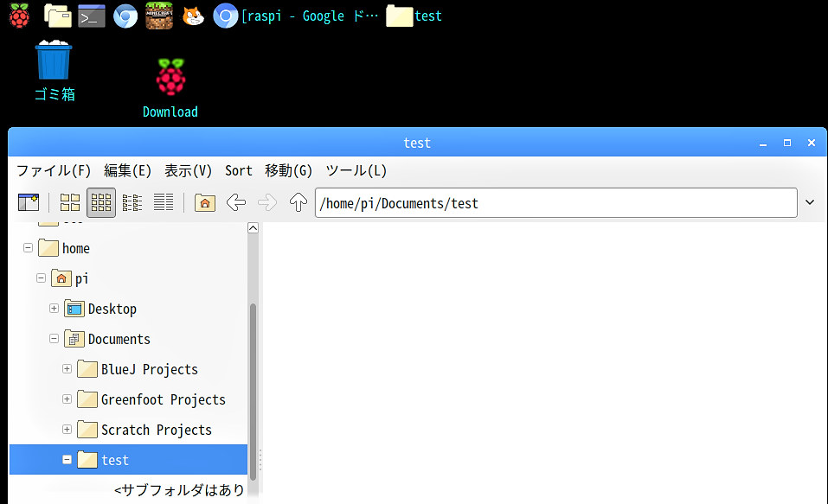Viewport: 828px width, 504px height.
Task: Launch Chromium browser from the taskbar launcher
Action: coord(125,16)
